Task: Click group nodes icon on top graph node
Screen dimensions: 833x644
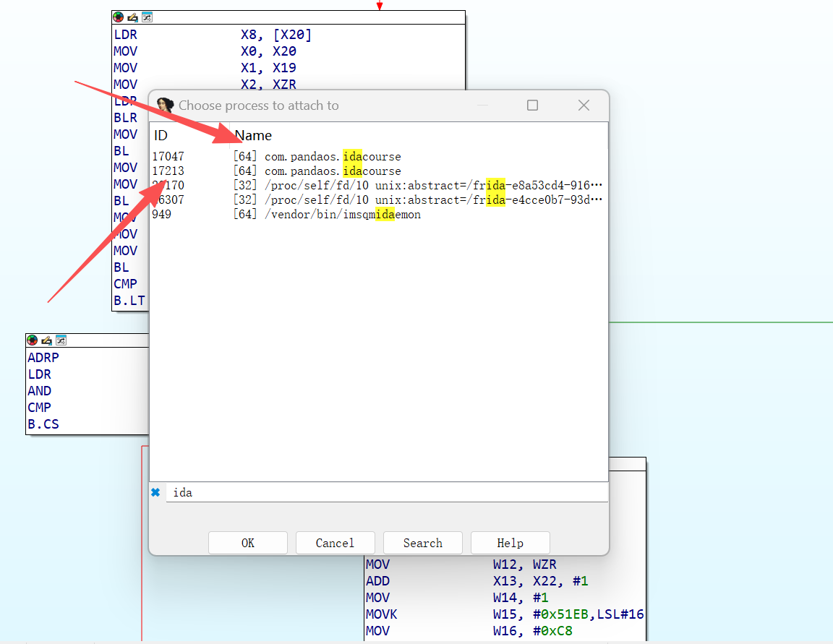Action: 148,17
